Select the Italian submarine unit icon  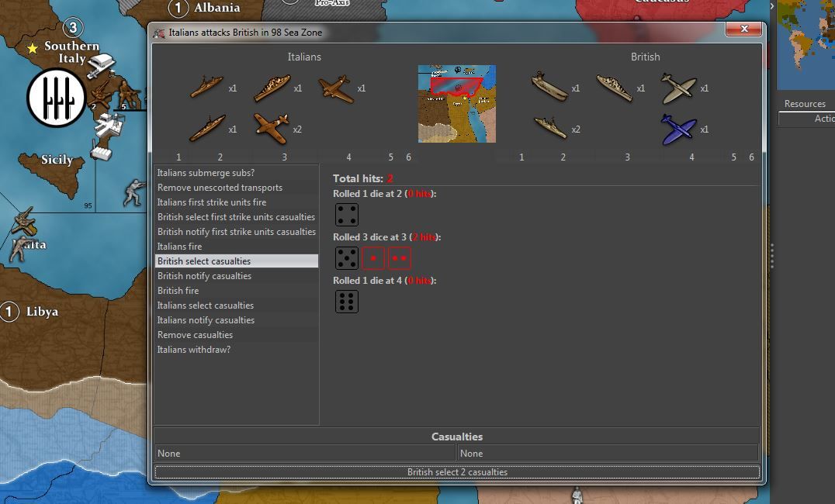click(x=206, y=88)
